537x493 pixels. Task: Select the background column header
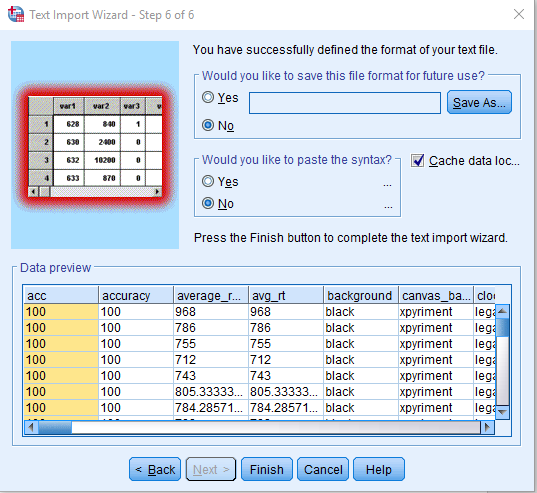(361, 295)
